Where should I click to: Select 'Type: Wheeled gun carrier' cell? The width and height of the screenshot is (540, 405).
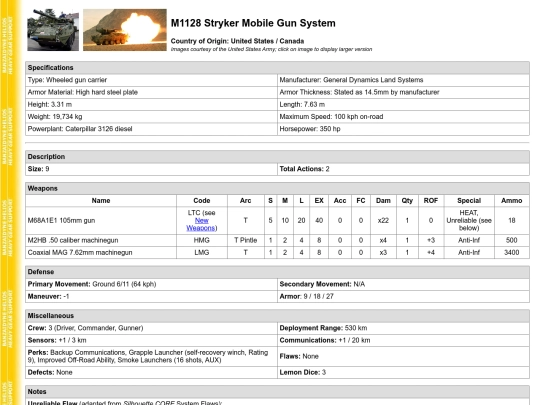[151, 80]
